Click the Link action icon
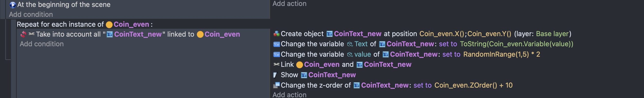 276,65
